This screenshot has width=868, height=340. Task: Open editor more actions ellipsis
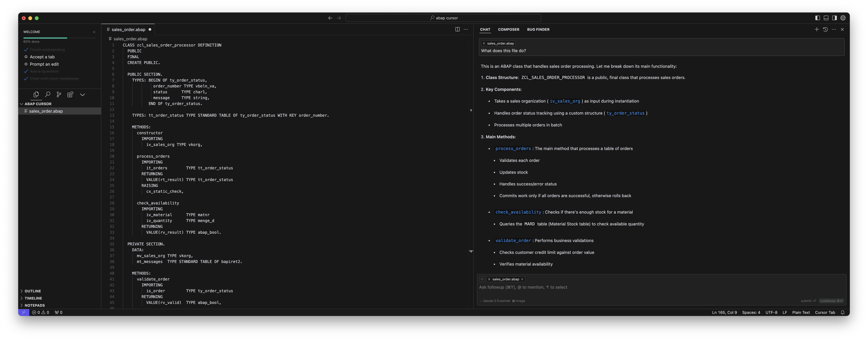[x=466, y=29]
